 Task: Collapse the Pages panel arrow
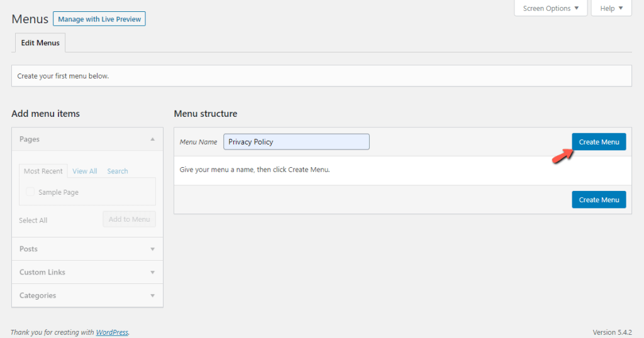(152, 139)
